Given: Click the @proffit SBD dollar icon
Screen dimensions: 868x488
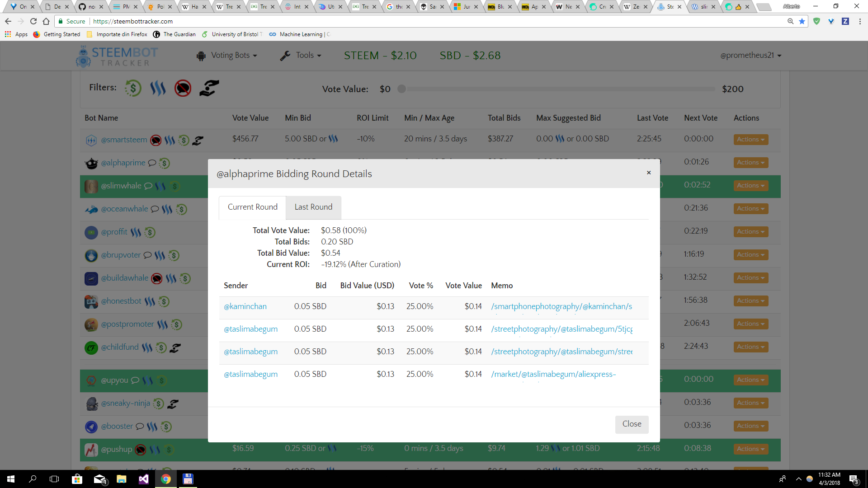Looking at the screenshot, I should coord(150,232).
